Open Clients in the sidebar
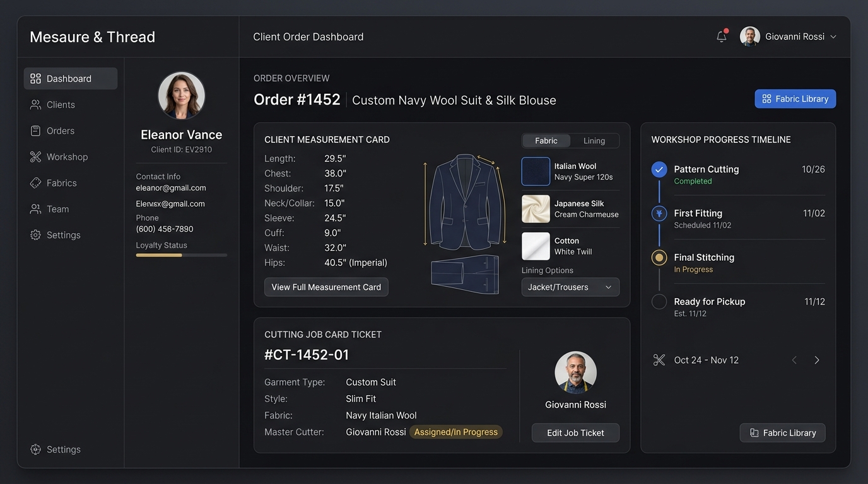The image size is (868, 484). tap(71, 105)
